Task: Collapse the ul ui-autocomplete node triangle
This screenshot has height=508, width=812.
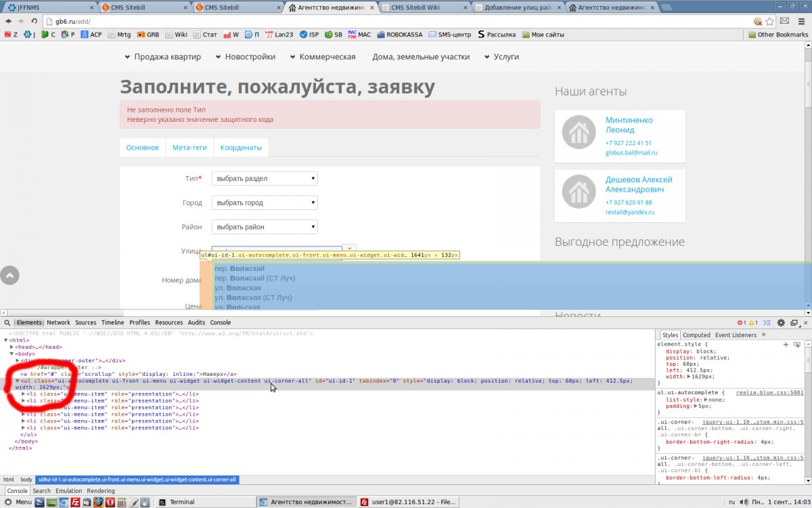Action: [x=18, y=381]
